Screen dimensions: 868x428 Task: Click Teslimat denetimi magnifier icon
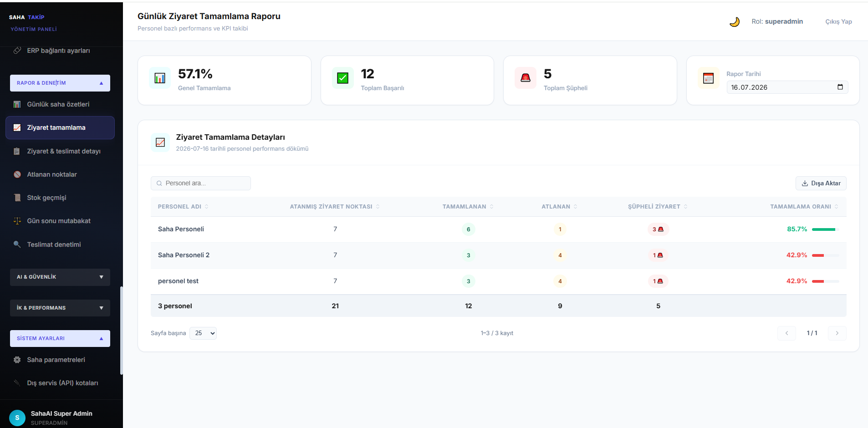click(x=17, y=245)
